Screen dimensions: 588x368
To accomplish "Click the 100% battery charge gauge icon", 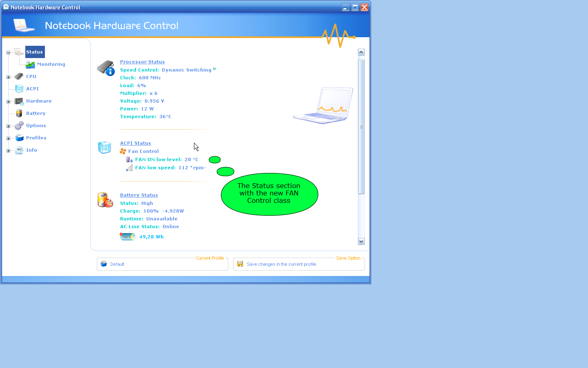I will (127, 237).
